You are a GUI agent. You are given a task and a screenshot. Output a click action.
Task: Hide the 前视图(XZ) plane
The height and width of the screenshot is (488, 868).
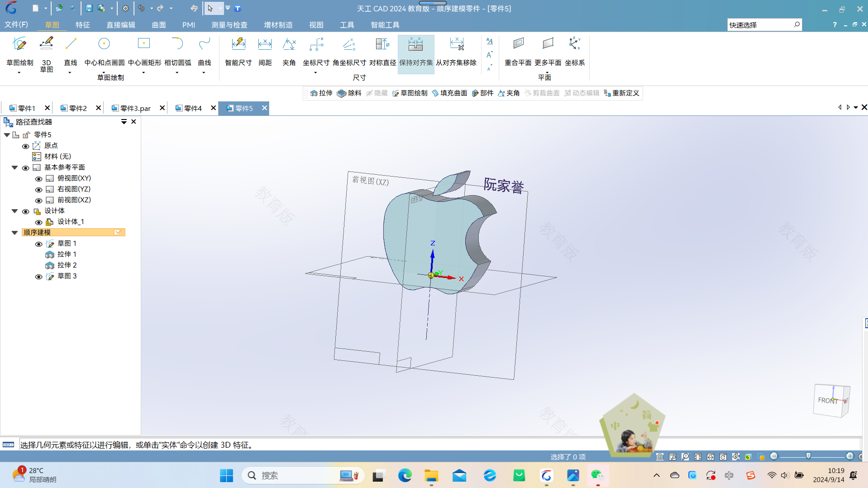pyautogui.click(x=39, y=201)
